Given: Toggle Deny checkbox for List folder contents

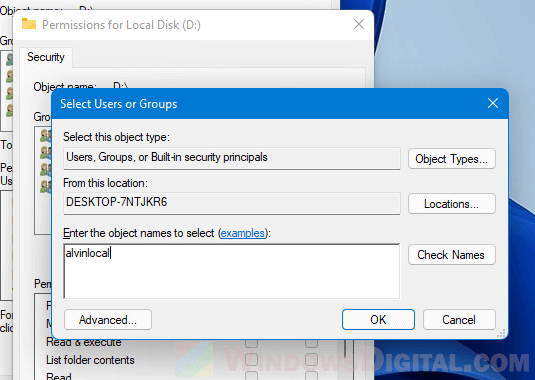Looking at the screenshot, I should [x=312, y=359].
